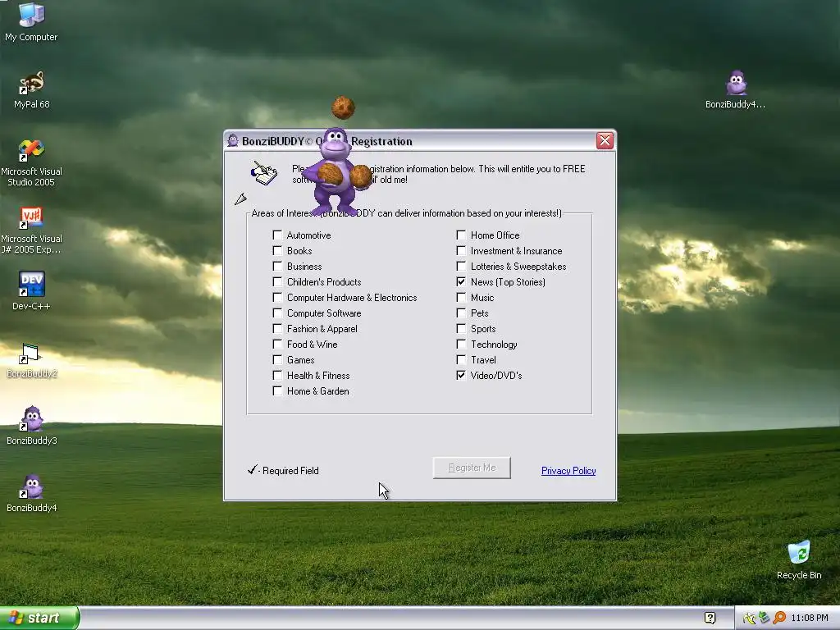Viewport: 840px width, 630px height.
Task: Click the BonziBUDDY title bar icon
Action: click(232, 141)
